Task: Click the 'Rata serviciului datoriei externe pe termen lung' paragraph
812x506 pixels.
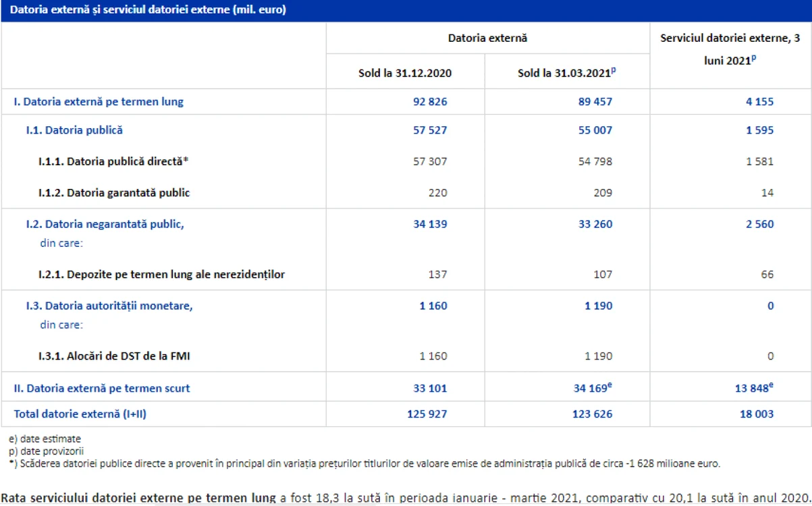Action: coord(406,498)
